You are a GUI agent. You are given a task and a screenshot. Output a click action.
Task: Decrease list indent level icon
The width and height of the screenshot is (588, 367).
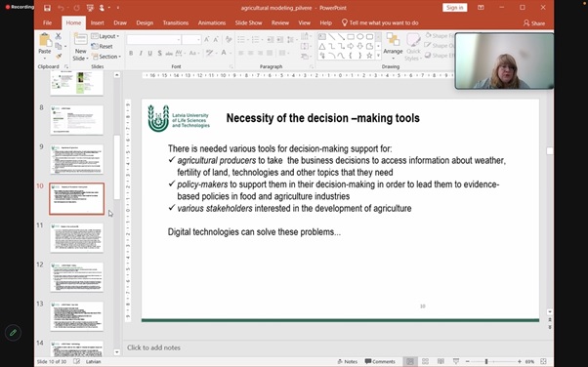271,39
